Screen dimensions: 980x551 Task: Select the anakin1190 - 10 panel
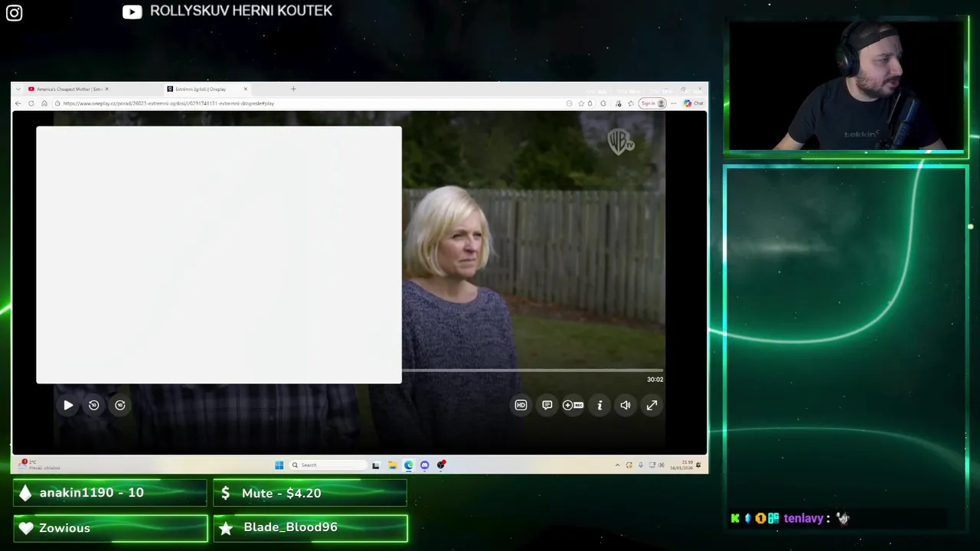click(x=110, y=493)
